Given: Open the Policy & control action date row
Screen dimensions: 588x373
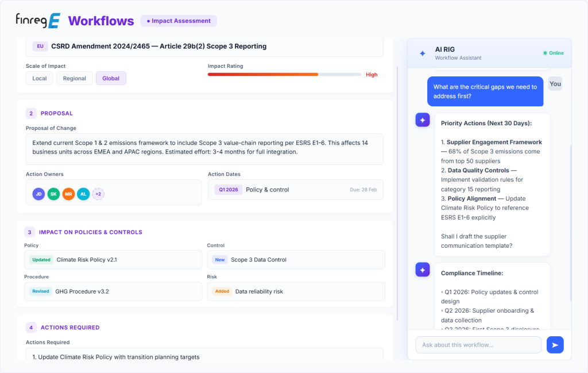Looking at the screenshot, I should tap(296, 190).
